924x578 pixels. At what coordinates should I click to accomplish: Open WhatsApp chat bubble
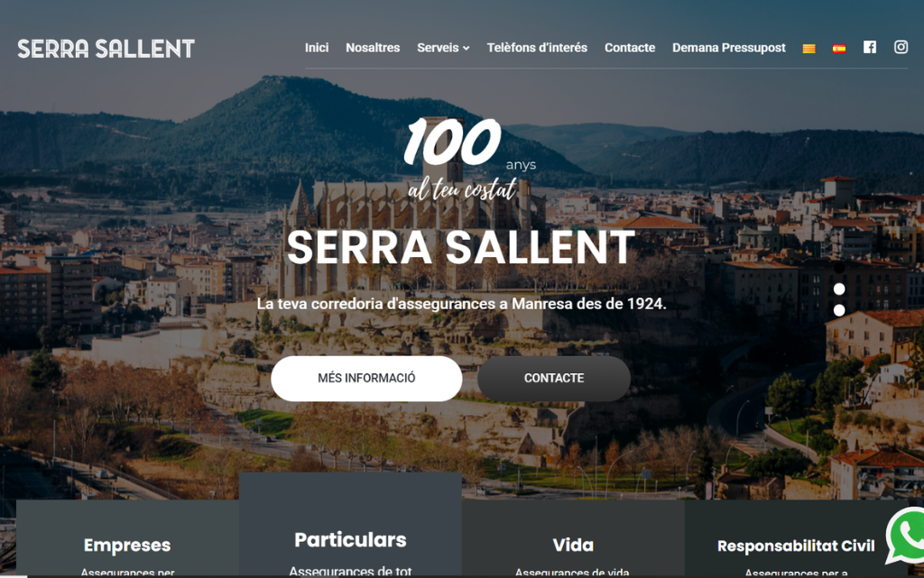pyautogui.click(x=906, y=537)
